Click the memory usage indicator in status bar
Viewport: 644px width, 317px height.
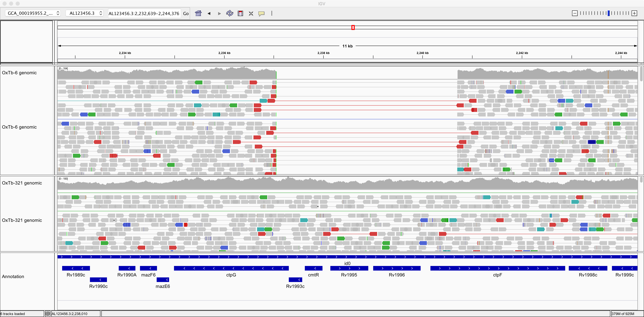pos(623,314)
